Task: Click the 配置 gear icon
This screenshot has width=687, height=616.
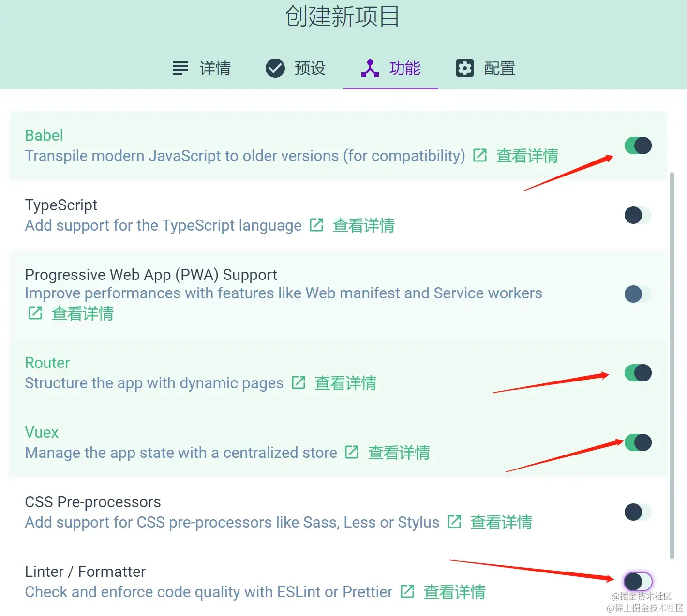Action: click(465, 68)
